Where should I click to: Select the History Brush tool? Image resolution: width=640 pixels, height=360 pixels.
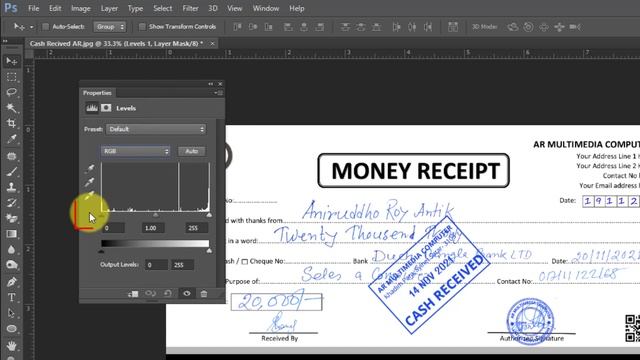click(11, 203)
